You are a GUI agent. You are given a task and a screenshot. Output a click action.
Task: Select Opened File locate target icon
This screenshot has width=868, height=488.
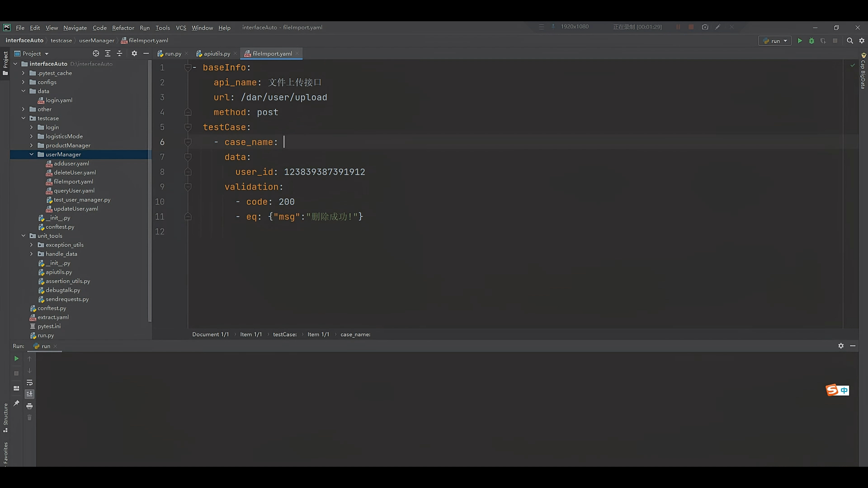tap(96, 53)
